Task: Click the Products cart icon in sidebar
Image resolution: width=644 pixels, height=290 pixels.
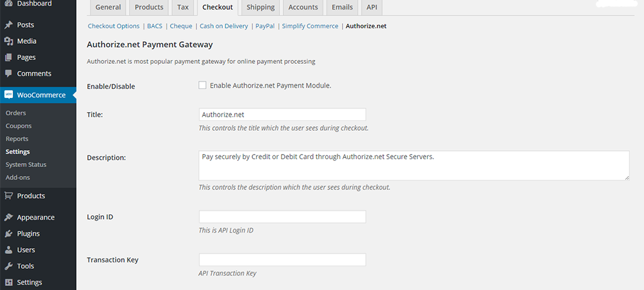Action: 9,196
